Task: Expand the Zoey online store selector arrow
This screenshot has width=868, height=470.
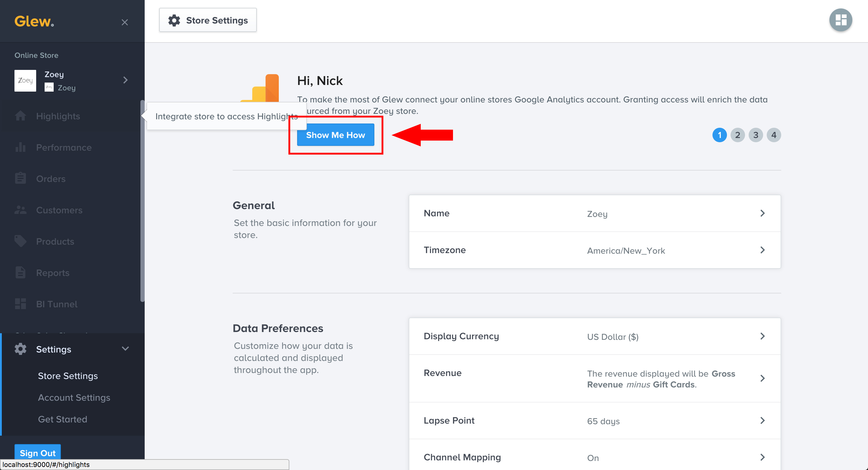Action: [125, 80]
